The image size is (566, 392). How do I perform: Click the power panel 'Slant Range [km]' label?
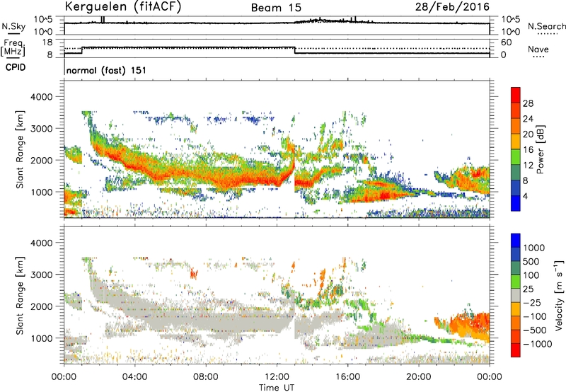coord(20,149)
